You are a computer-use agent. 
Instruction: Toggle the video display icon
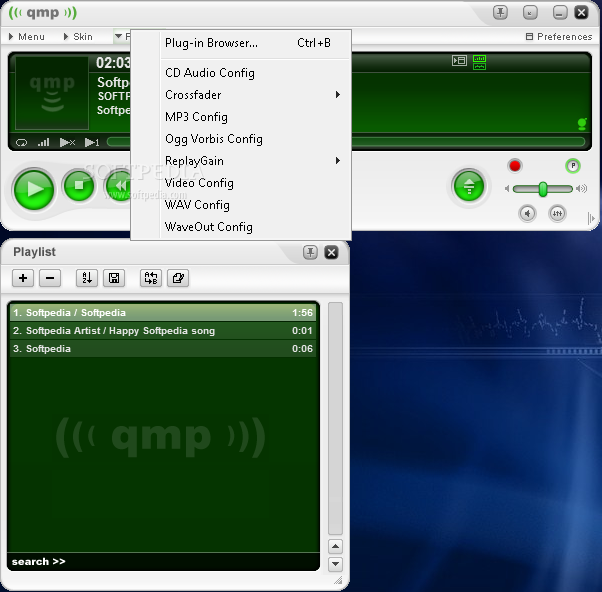[459, 61]
